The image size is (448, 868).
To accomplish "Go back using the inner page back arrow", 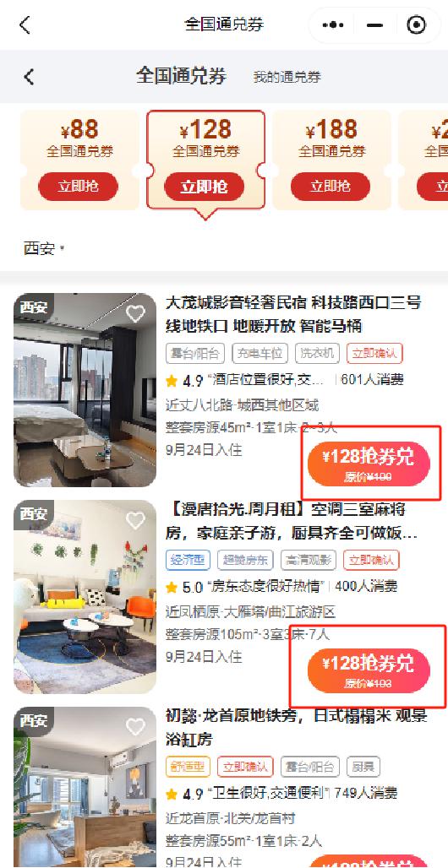I will point(30,76).
